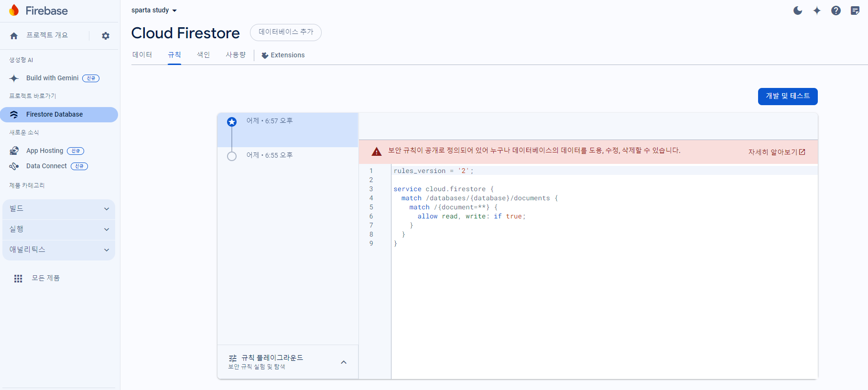Open Build with Gemini sidebar item
Screen dimensions: 868x390
pos(59,78)
